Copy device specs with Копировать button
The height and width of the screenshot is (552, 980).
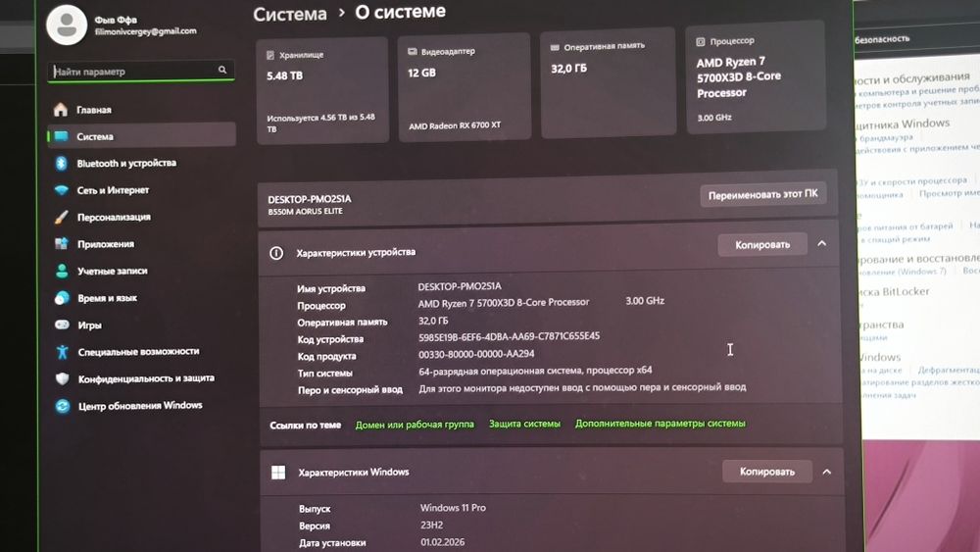762,244
